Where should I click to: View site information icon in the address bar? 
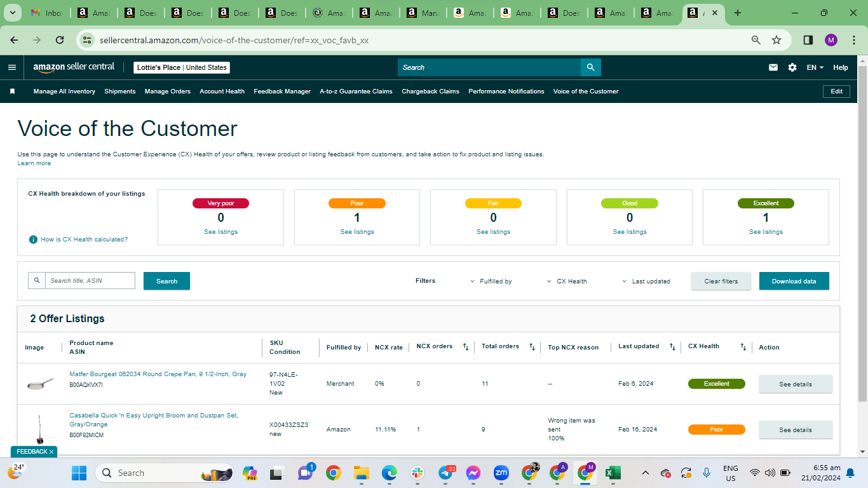tap(88, 40)
